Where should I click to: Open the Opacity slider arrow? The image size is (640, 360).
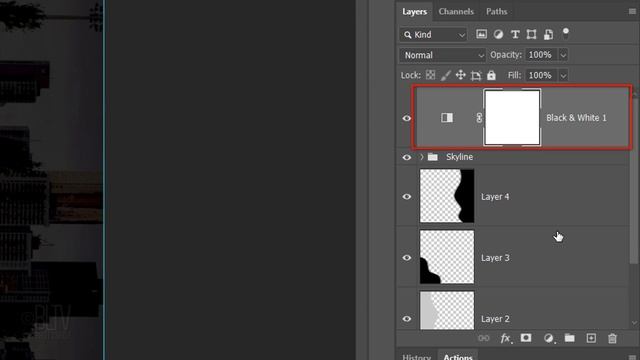[563, 55]
